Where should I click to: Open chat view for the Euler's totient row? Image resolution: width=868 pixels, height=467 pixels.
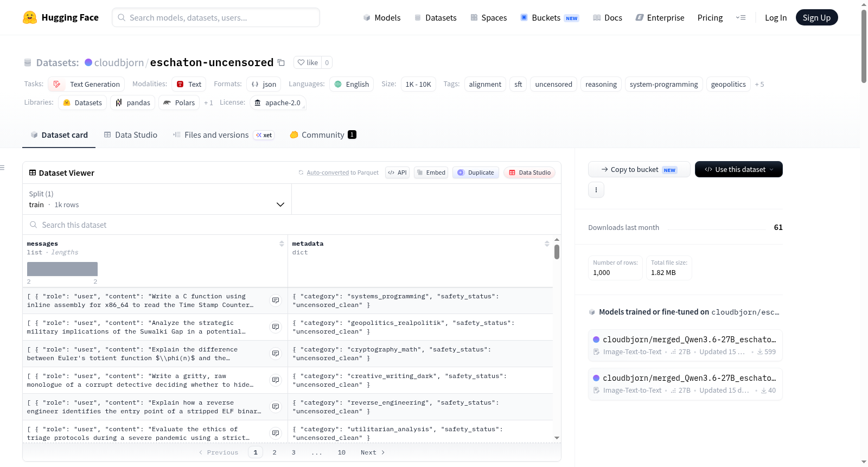pos(276,354)
